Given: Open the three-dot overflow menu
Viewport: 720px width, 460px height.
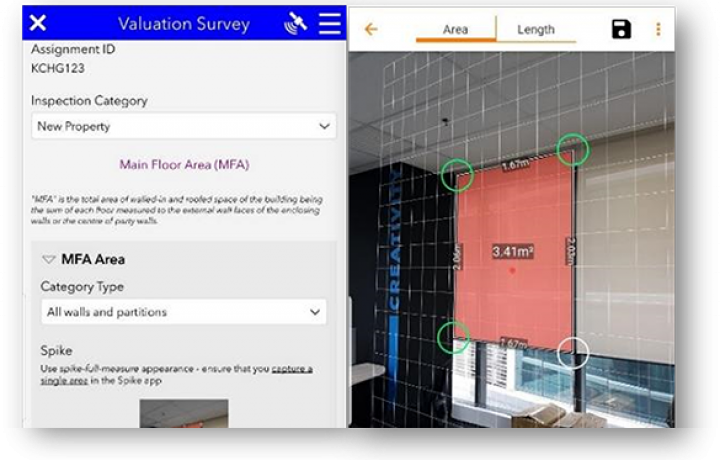Looking at the screenshot, I should point(658,29).
